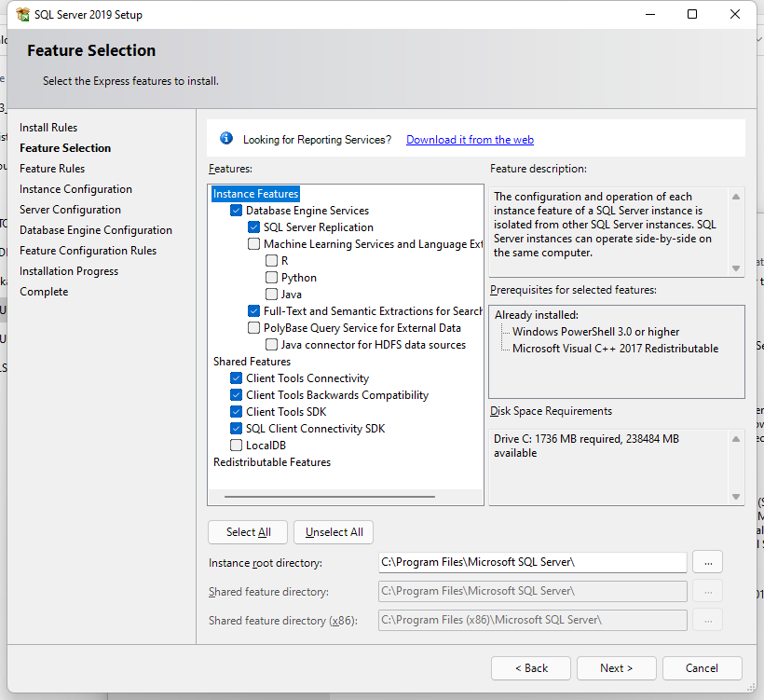Viewport: 764px width, 700px height.
Task: Click Feature Configuration Rules step in sidebar
Action: click(88, 251)
